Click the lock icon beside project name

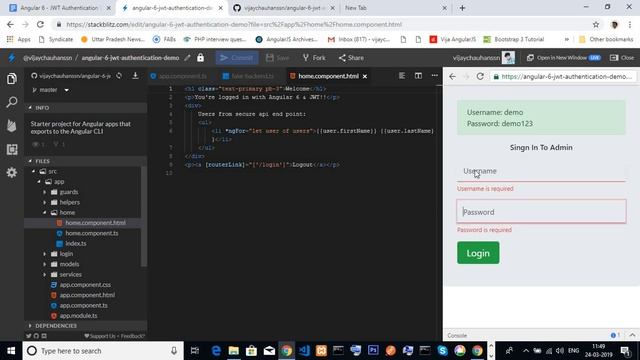pos(200,58)
